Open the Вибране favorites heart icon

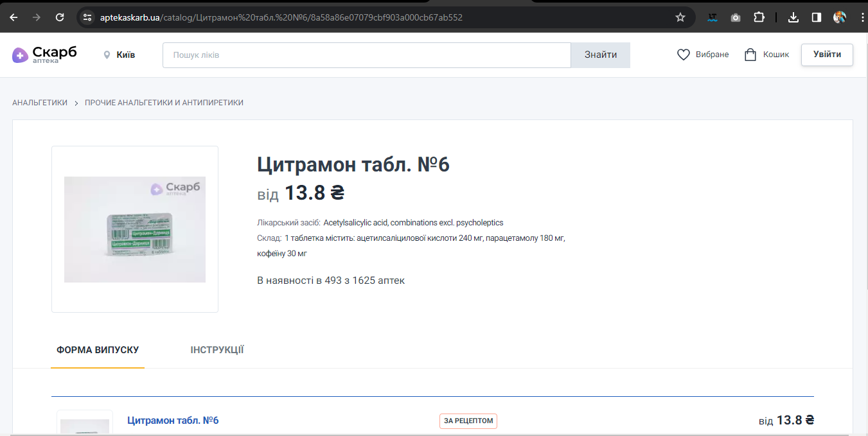(x=683, y=55)
